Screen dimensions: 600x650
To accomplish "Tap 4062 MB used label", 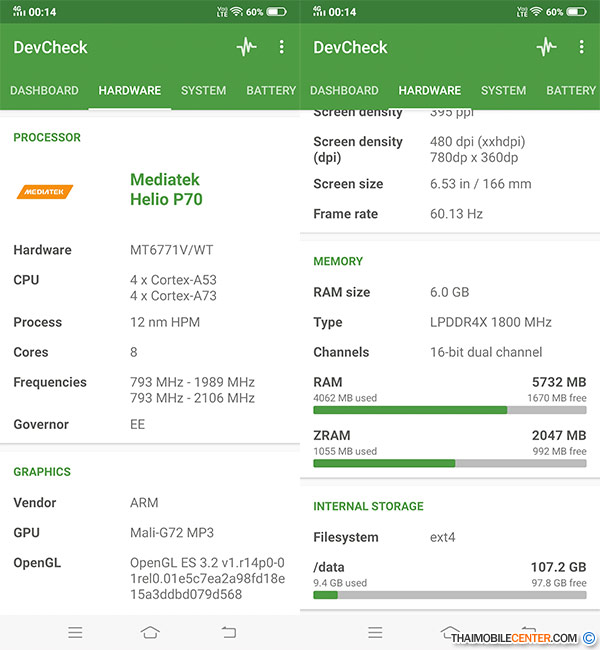I will click(x=345, y=398).
